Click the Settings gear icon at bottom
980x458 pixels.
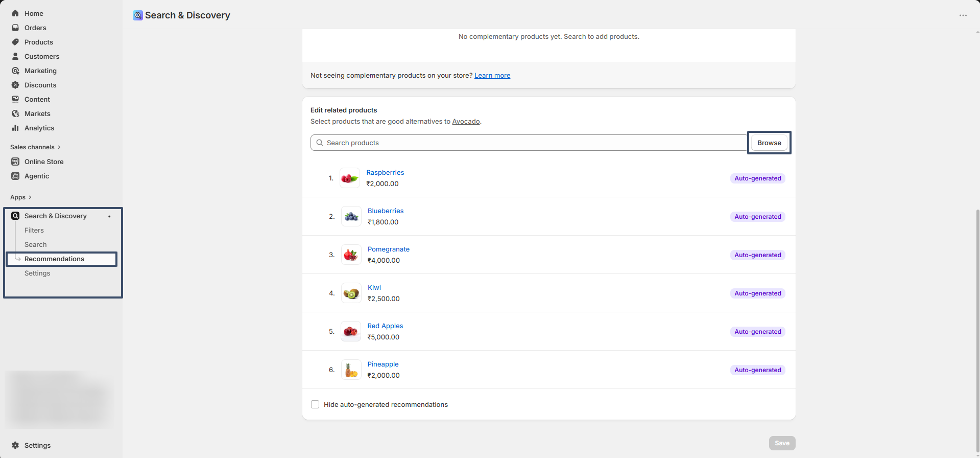click(15, 445)
